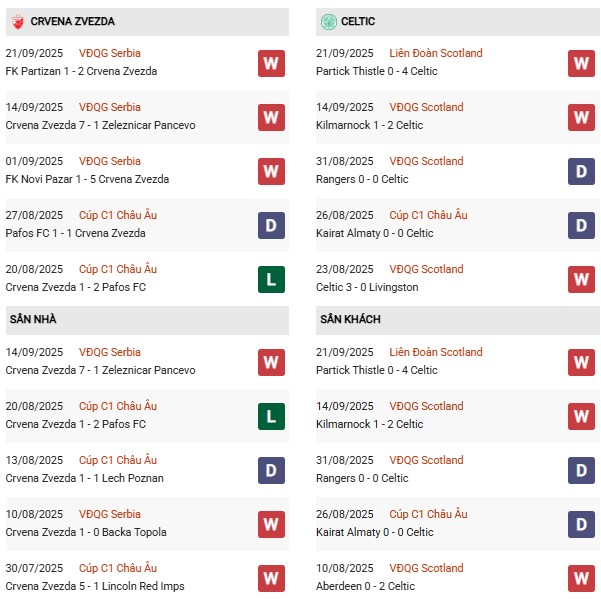This screenshot has height=599, width=601.
Task: Click W badge for Celtic 3-0 Livingston
Action: click(581, 279)
